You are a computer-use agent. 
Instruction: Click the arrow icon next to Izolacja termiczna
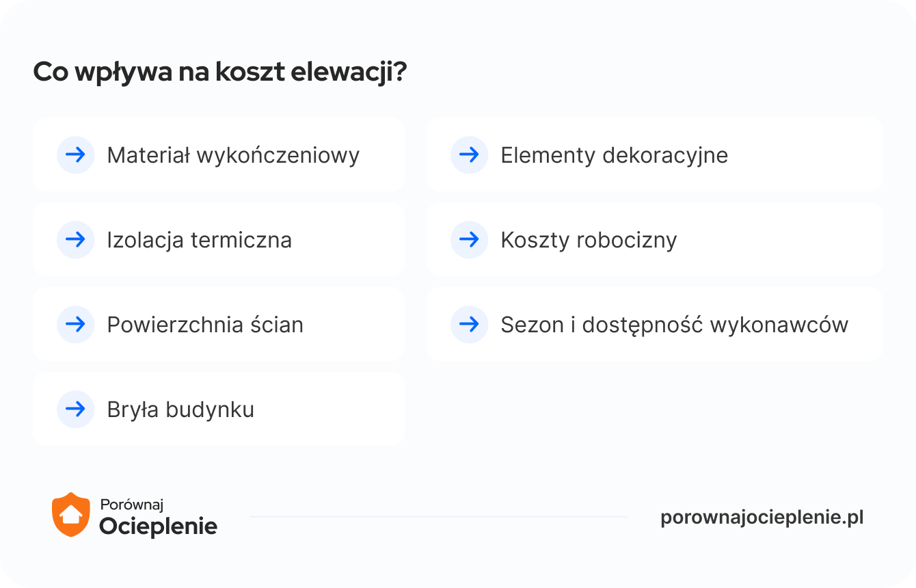(75, 240)
